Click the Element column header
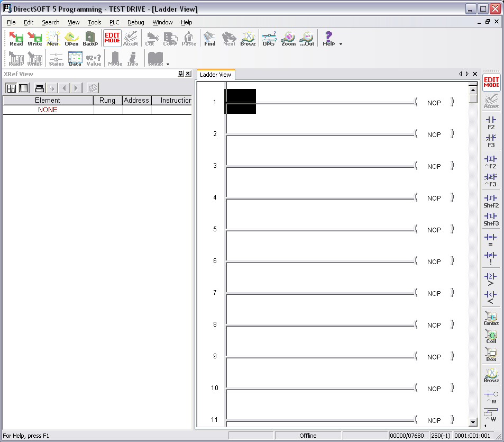Viewport: 504px width, 442px height. tap(48, 101)
